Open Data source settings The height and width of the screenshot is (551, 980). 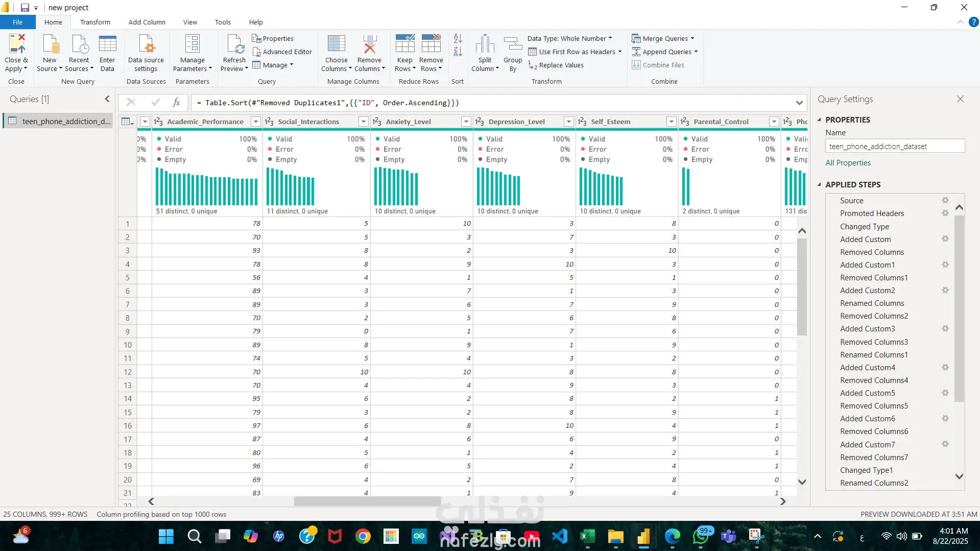tap(146, 45)
